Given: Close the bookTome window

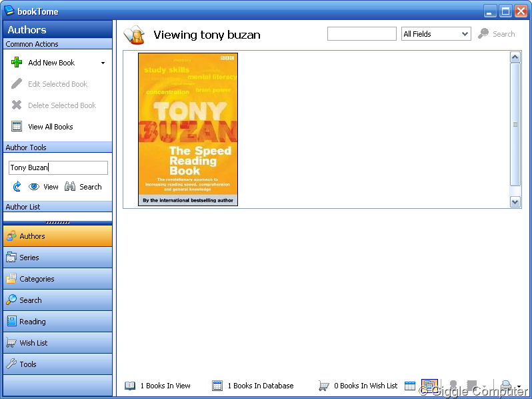Looking at the screenshot, I should (x=521, y=11).
